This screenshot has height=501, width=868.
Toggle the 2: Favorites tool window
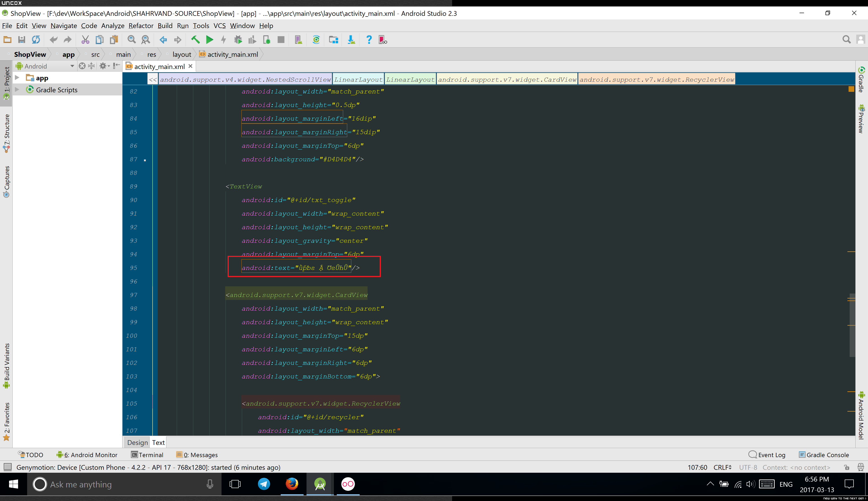6,422
